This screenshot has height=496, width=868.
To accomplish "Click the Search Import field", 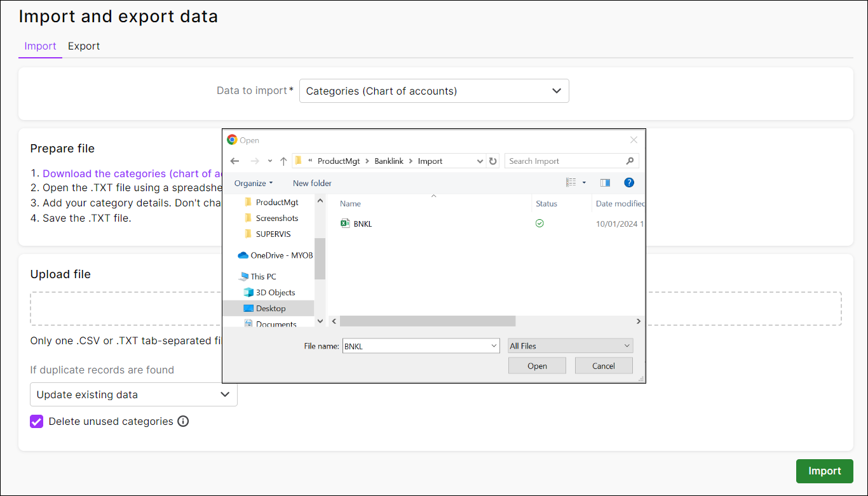I will tap(566, 161).
